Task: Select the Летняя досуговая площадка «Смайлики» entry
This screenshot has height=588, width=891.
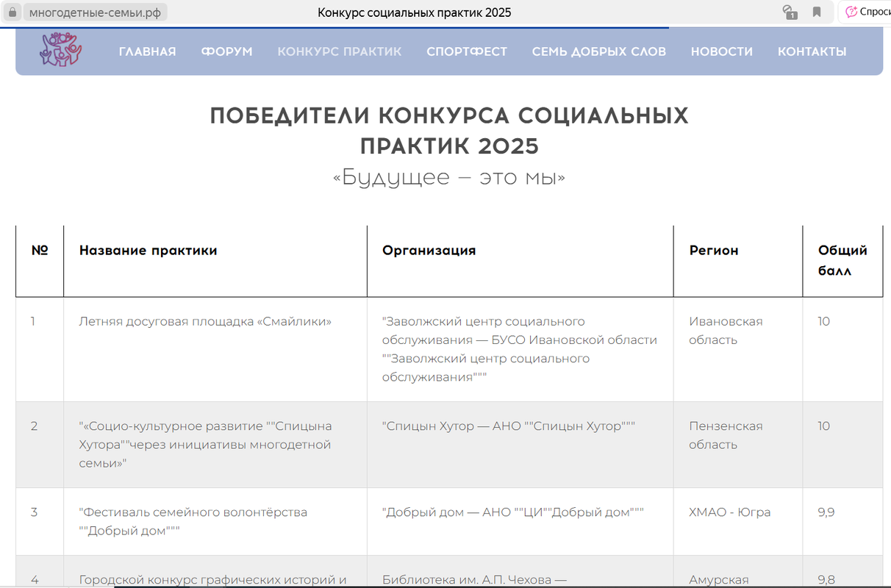Action: (x=205, y=322)
